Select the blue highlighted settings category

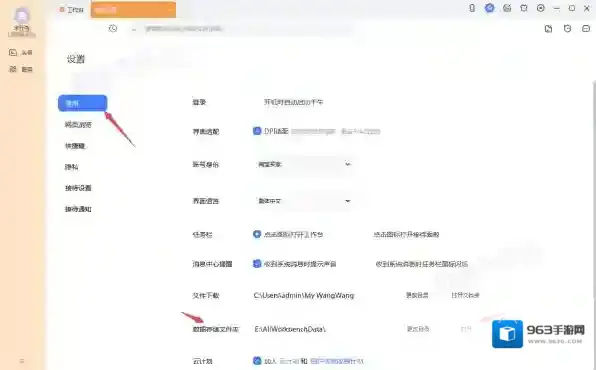point(82,103)
